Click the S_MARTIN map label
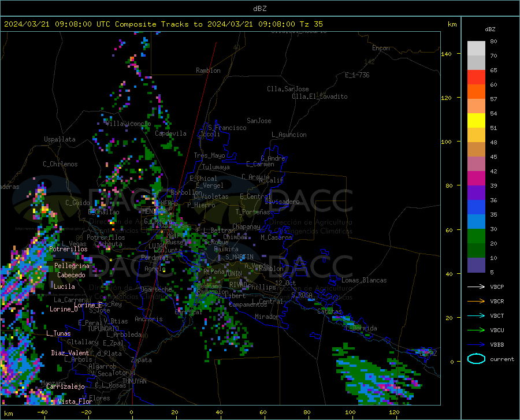This screenshot has width=520, height=420. tap(239, 257)
